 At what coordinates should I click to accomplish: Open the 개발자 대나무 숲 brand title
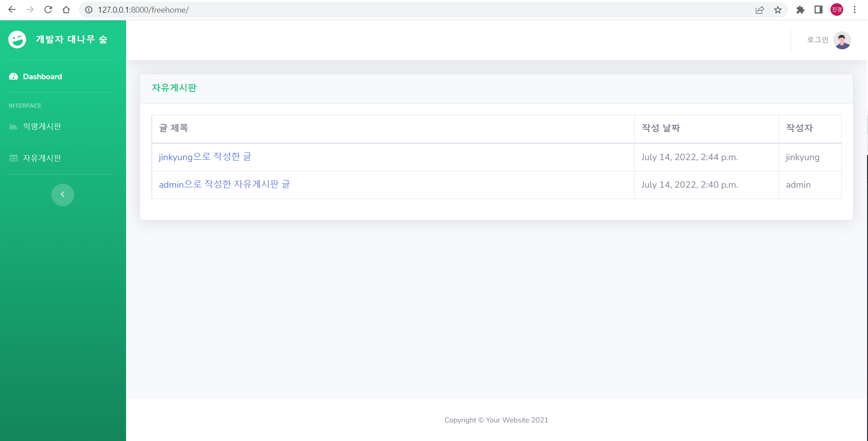coord(72,40)
